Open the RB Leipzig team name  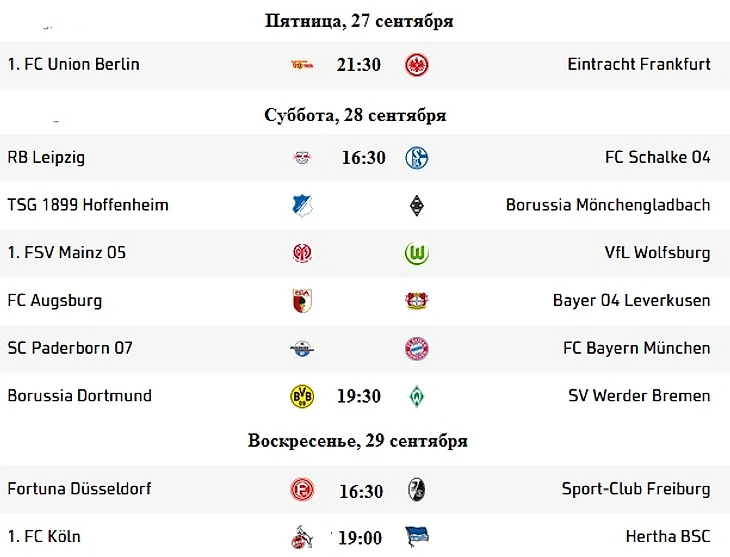pyautogui.click(x=46, y=157)
